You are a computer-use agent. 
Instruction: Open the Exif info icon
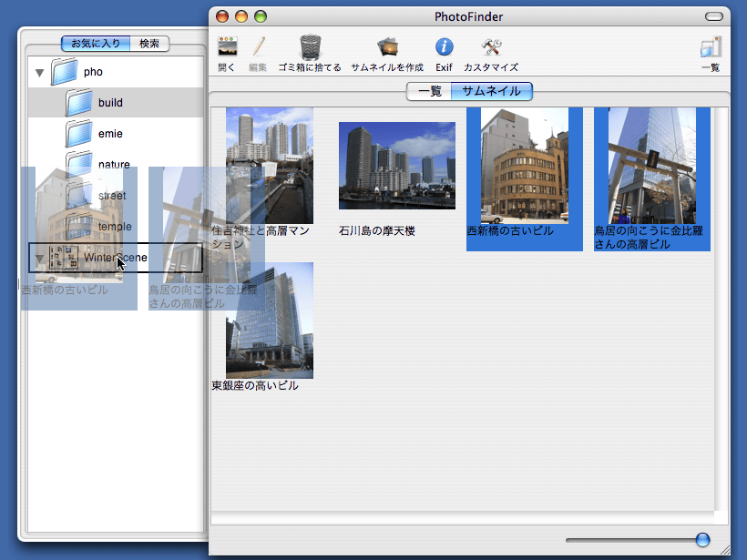pos(444,46)
